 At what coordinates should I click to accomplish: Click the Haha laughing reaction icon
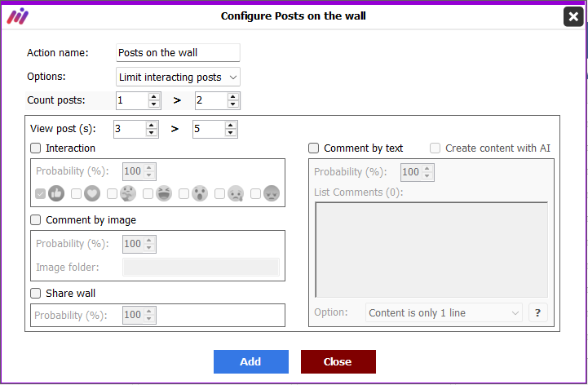[x=164, y=193]
